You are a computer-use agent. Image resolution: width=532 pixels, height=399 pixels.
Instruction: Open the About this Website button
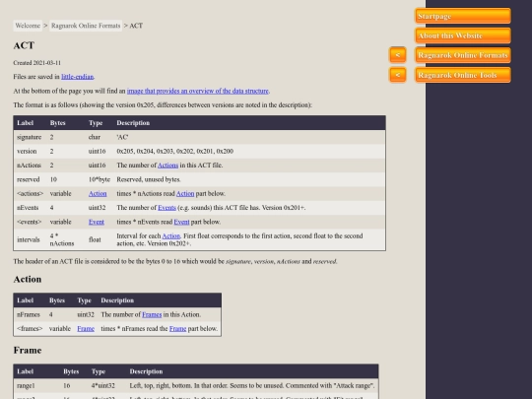pos(463,35)
